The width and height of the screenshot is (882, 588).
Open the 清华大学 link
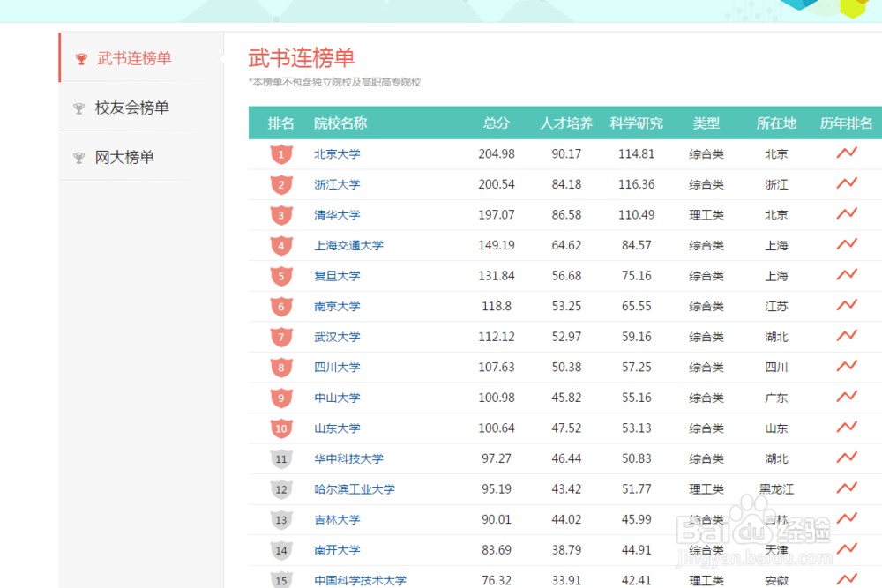tap(337, 215)
